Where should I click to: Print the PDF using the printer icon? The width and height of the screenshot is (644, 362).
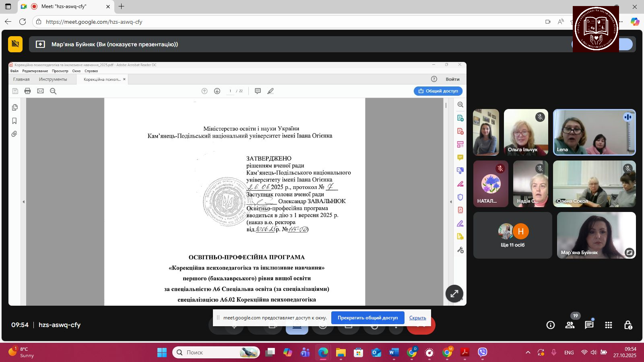pos(27,91)
